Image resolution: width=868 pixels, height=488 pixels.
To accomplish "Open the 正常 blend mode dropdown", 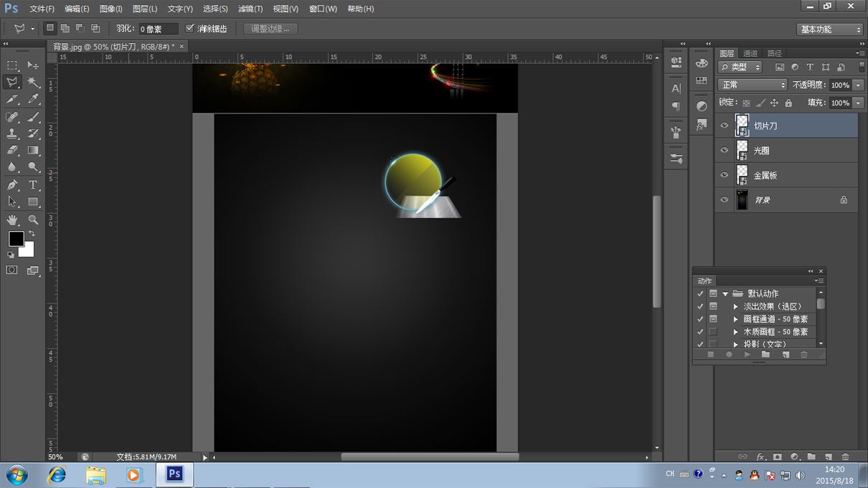I will point(752,85).
